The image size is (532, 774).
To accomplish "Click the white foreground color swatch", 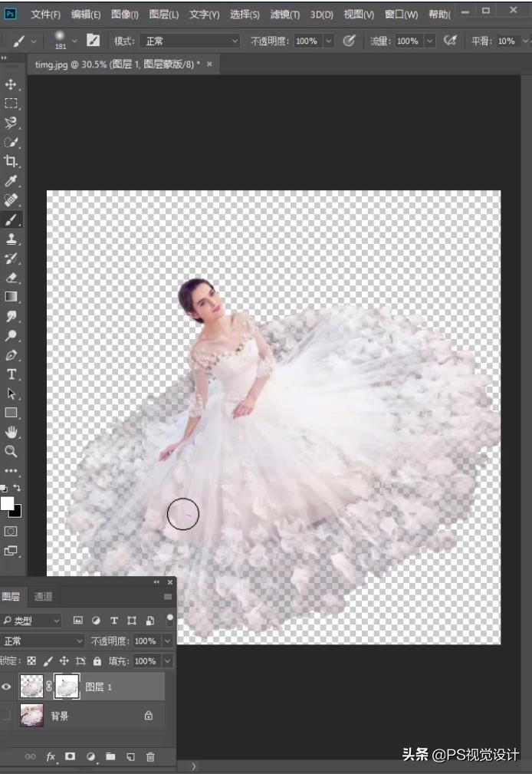I will (7, 503).
